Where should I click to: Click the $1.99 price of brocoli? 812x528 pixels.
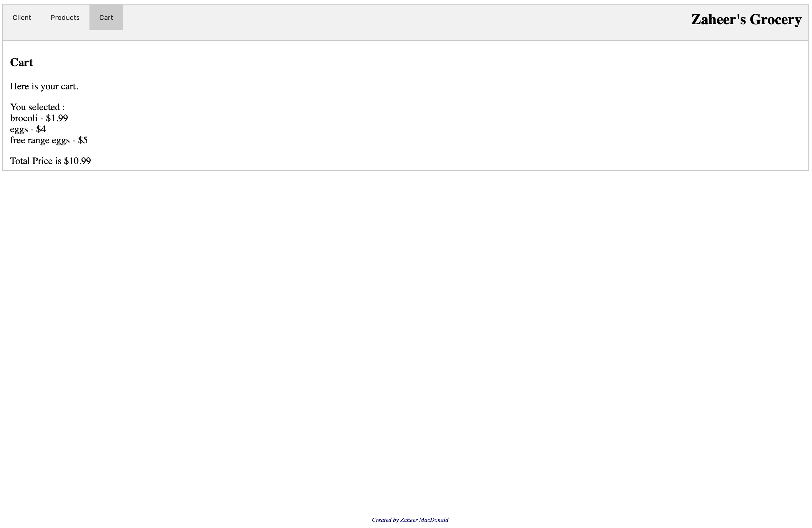coord(57,118)
